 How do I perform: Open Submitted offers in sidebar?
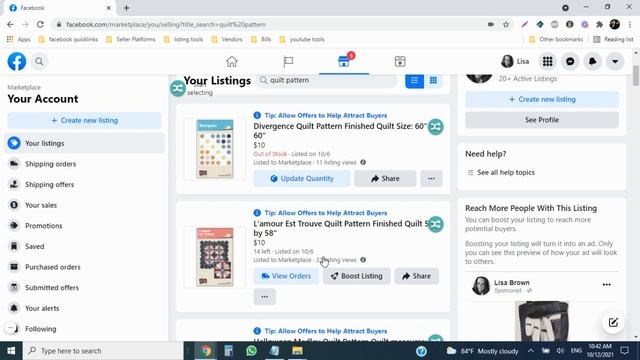pyautogui.click(x=84, y=287)
